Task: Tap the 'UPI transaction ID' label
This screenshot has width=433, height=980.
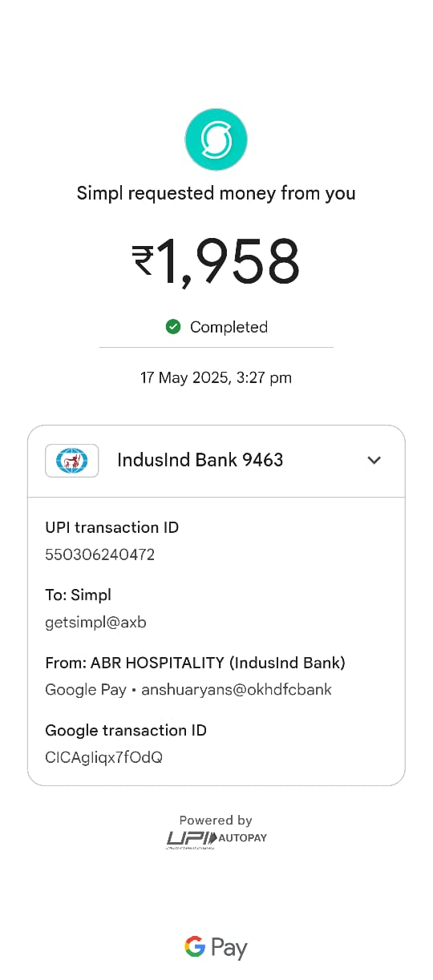Action: coord(111,527)
